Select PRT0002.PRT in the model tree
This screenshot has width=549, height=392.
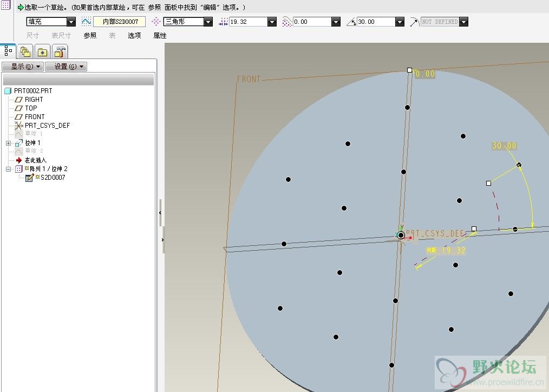pos(33,91)
